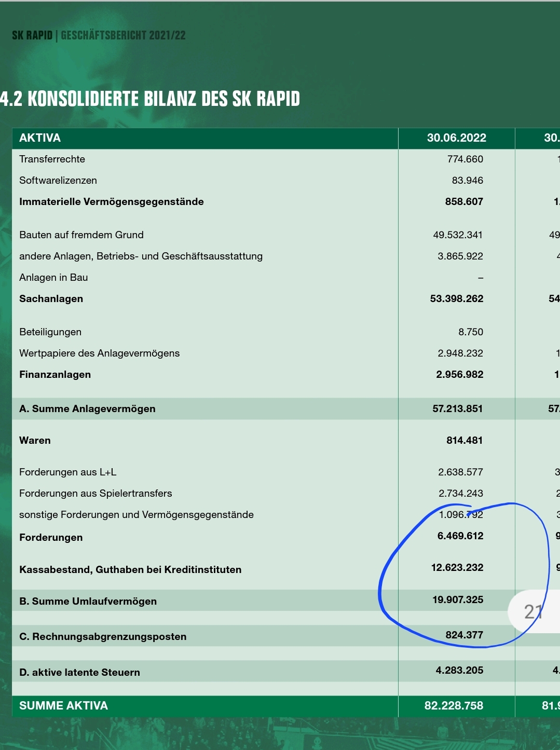
Task: Select the 'SK RAPID' report header text
Action: point(32,35)
